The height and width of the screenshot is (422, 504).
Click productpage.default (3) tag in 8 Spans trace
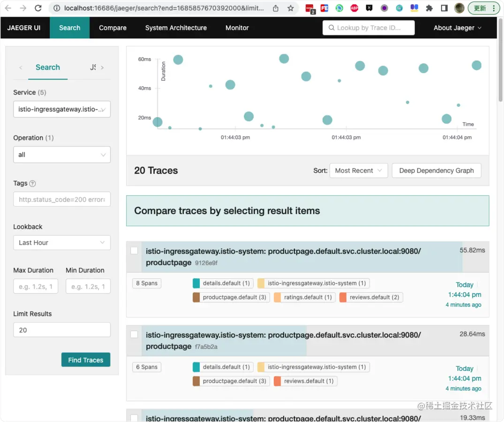coord(231,297)
